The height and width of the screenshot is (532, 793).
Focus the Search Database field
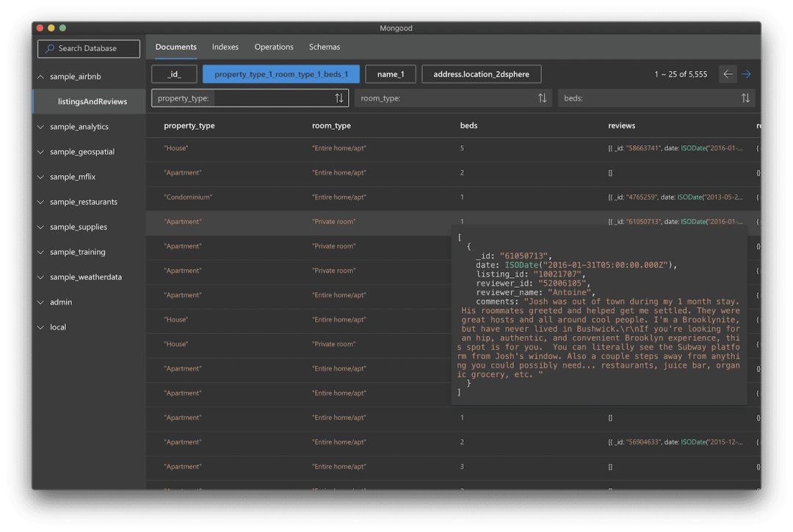pos(89,48)
